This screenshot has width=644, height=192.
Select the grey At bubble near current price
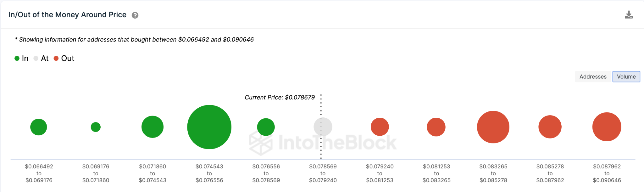pyautogui.click(x=323, y=127)
